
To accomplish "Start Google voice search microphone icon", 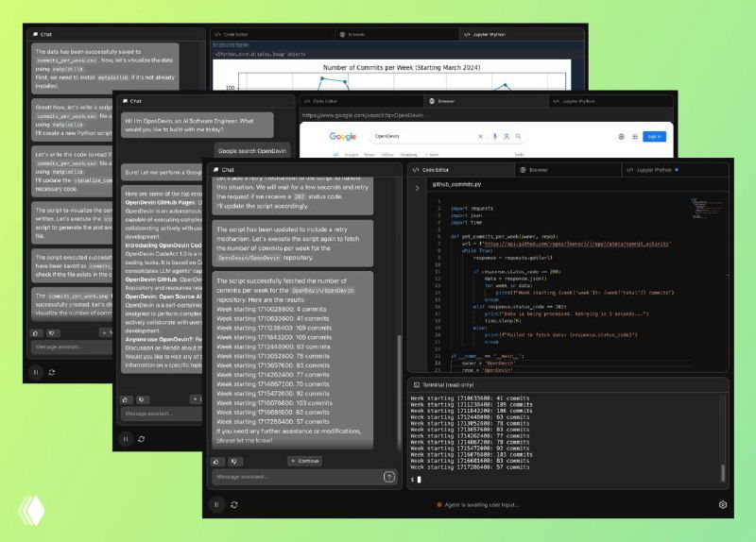I will (x=494, y=136).
